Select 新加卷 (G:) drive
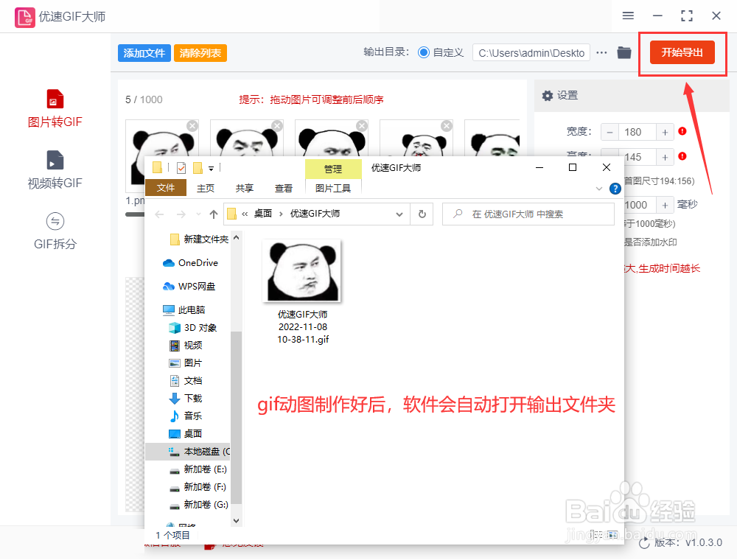Viewport: 737px width, 560px height. click(x=199, y=505)
